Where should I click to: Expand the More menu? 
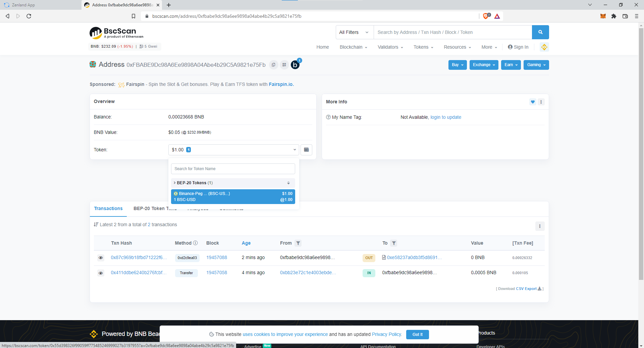tap(489, 47)
